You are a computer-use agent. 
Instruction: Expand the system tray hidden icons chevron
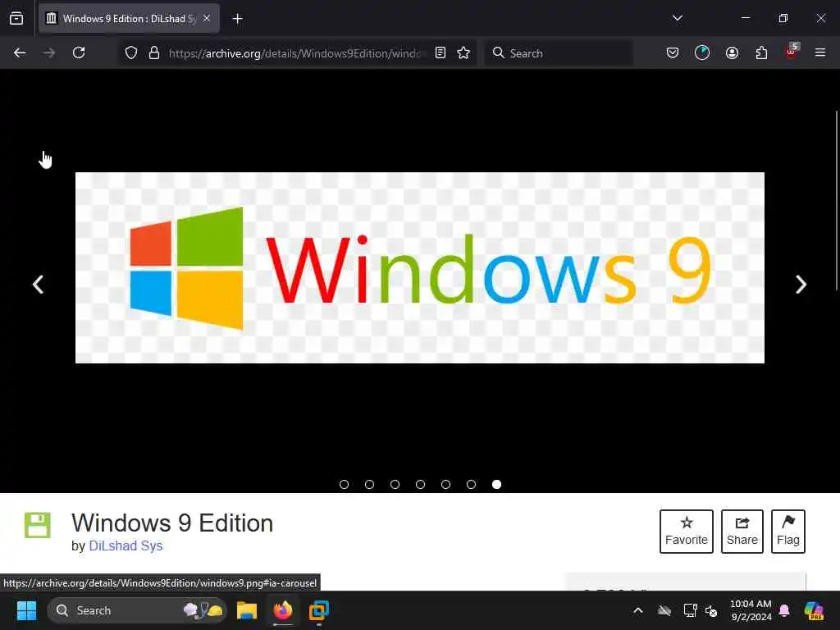click(637, 610)
